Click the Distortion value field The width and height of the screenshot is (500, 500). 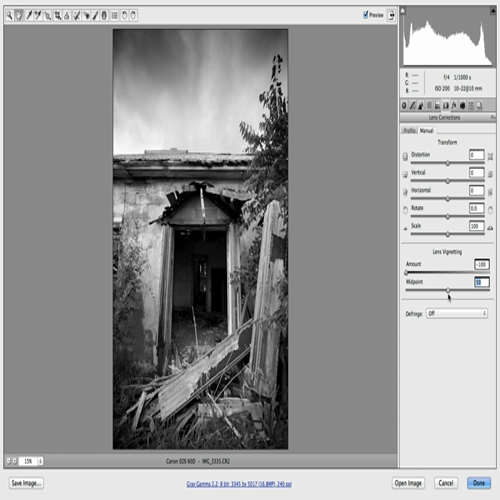coord(477,155)
